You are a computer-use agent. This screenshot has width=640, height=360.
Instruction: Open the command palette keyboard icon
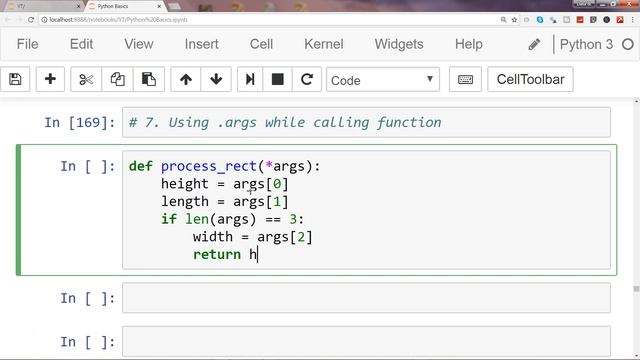pos(465,79)
